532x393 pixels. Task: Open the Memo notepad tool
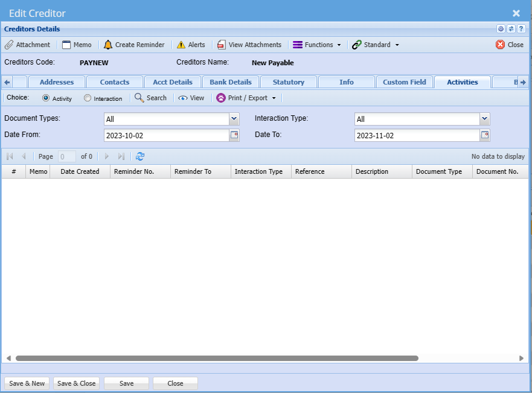click(x=66, y=45)
